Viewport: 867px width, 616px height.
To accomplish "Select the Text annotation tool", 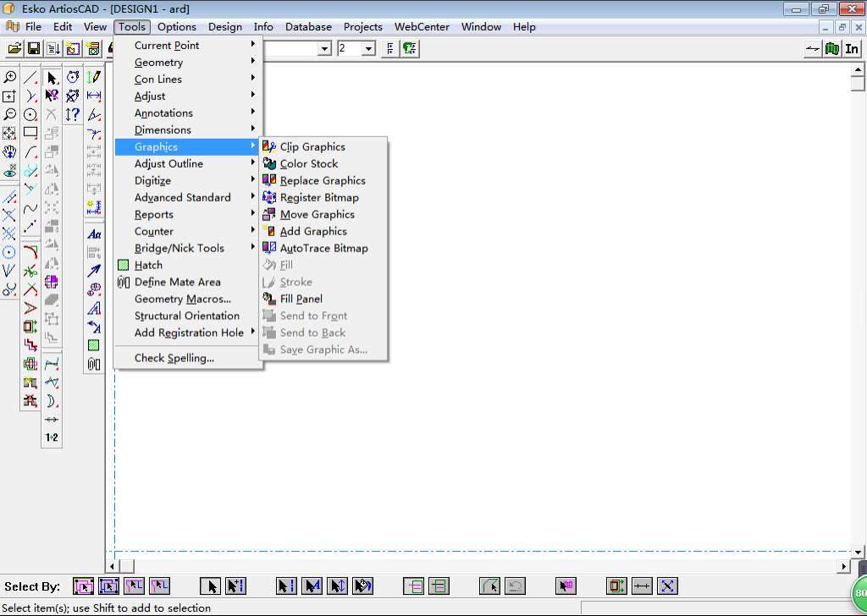I will pos(94,234).
